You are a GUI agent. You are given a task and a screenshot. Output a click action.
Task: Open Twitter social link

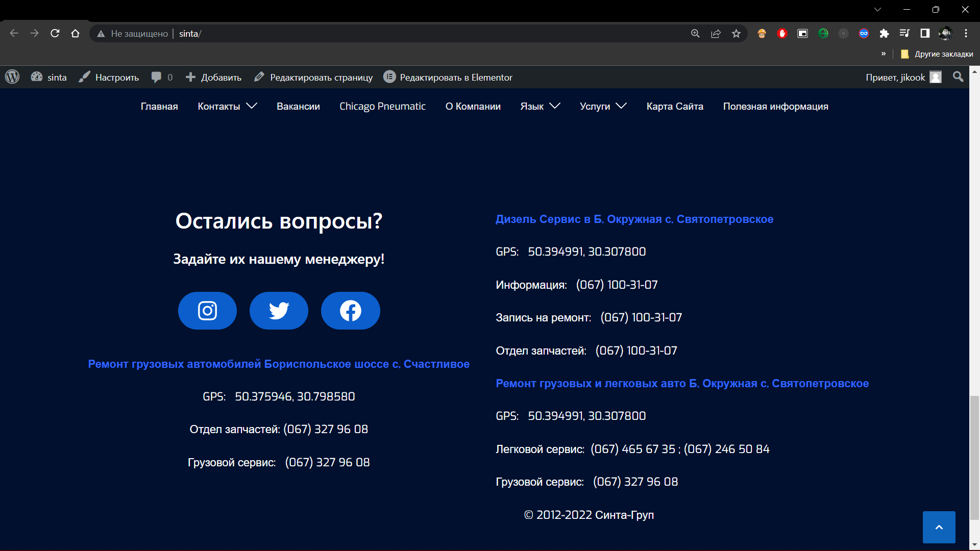tap(279, 311)
